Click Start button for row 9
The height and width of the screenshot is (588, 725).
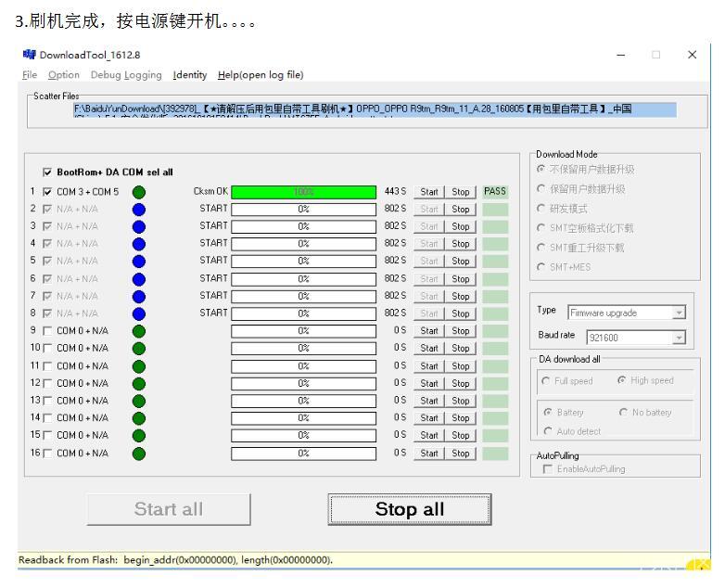click(429, 331)
